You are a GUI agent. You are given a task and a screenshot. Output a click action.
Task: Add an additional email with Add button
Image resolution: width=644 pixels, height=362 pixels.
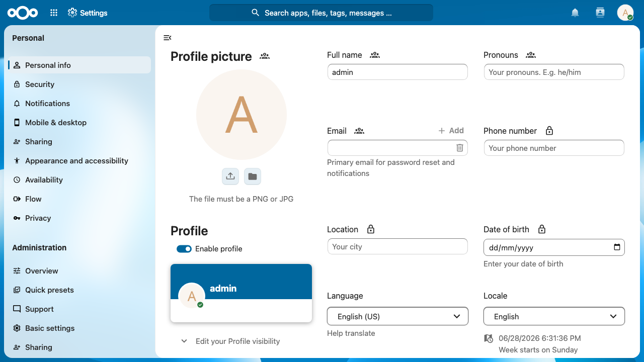451,131
